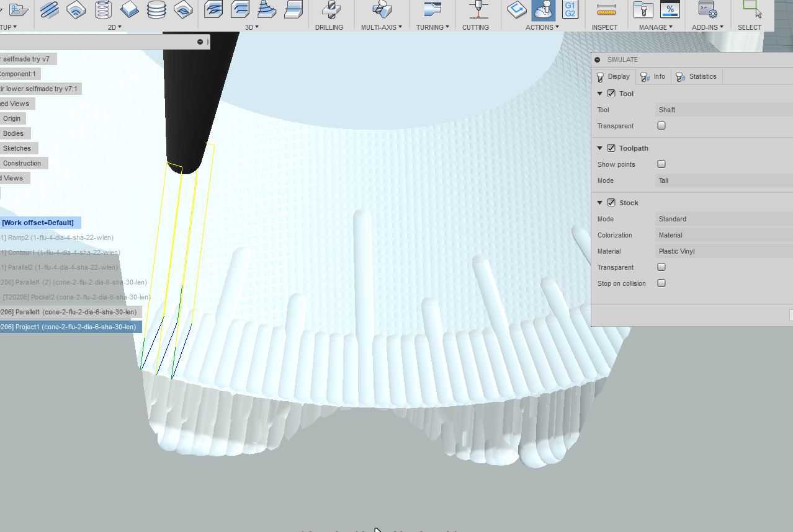The width and height of the screenshot is (793, 532).
Task: Click the Multi-Axis swarf icon
Action: coord(382,9)
